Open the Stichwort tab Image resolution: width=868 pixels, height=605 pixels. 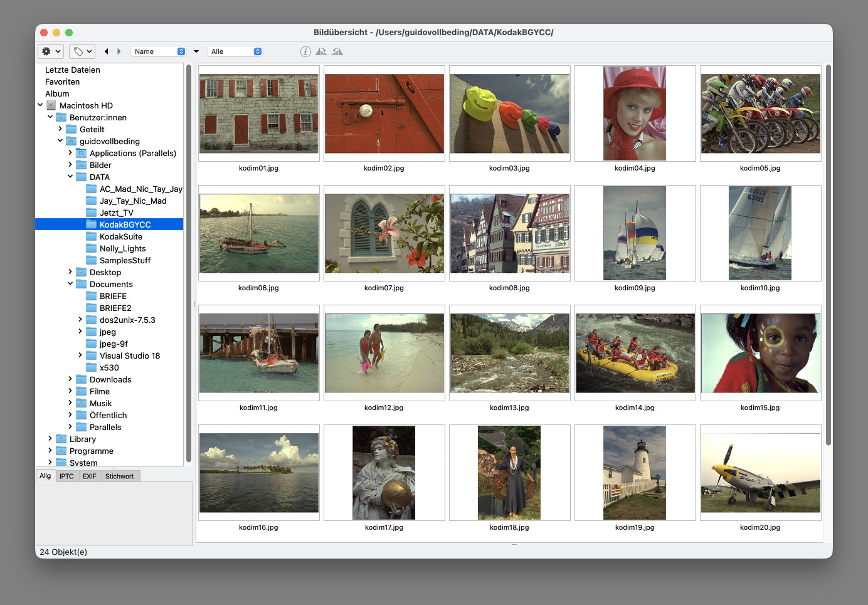(x=119, y=476)
